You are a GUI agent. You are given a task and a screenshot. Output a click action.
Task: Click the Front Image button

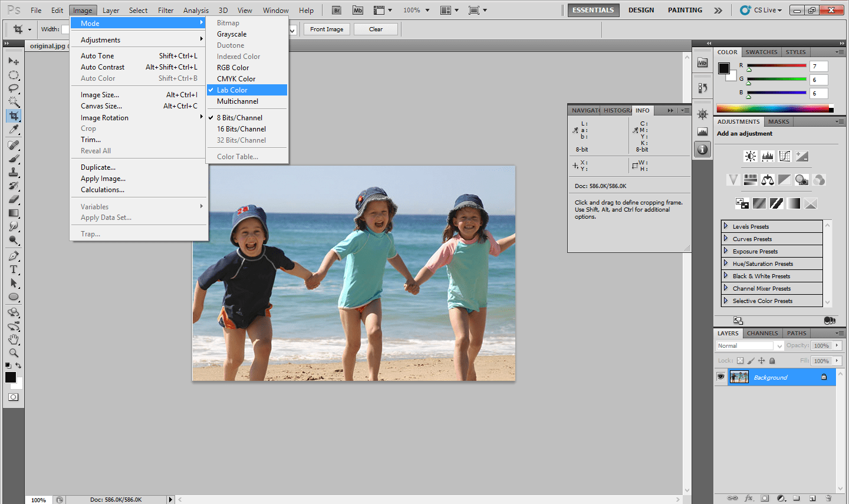tap(327, 29)
